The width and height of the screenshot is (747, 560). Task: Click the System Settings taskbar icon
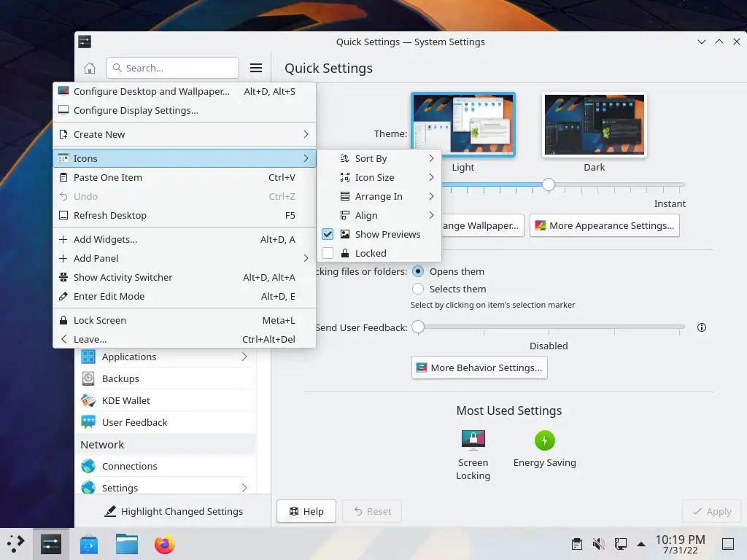tap(51, 544)
